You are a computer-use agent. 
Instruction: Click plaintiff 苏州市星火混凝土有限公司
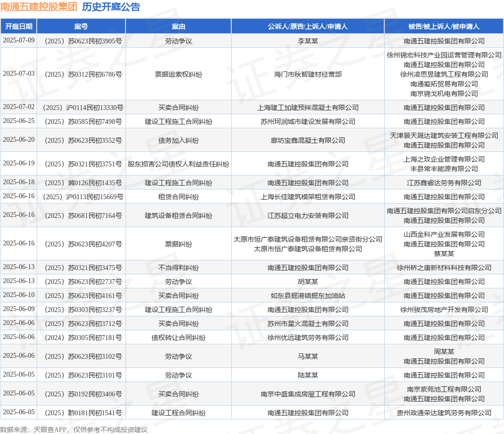(308, 324)
